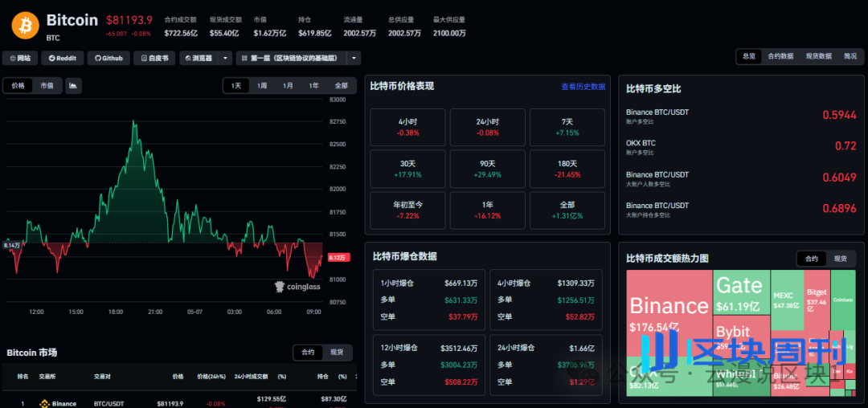Select the 市值 chart toggle

click(x=47, y=86)
